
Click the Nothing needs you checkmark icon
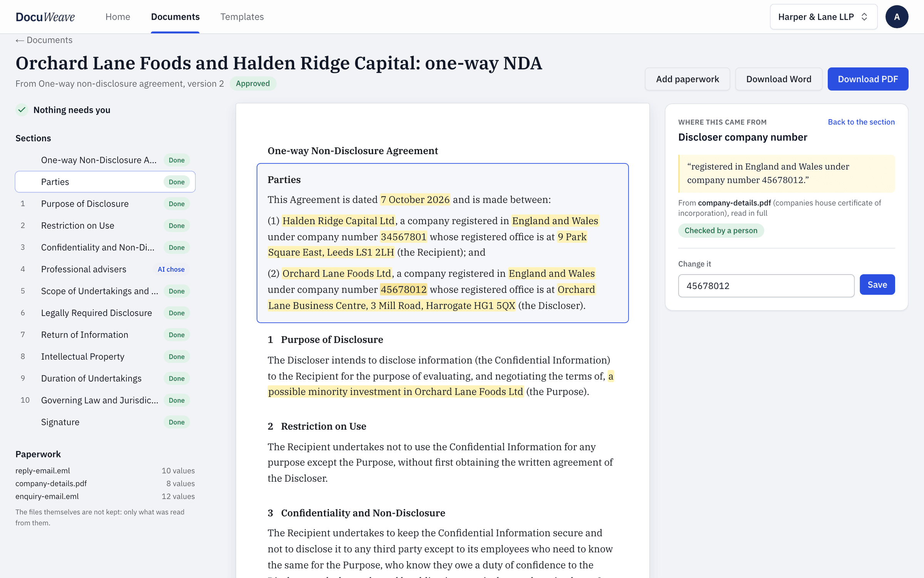coord(22,110)
